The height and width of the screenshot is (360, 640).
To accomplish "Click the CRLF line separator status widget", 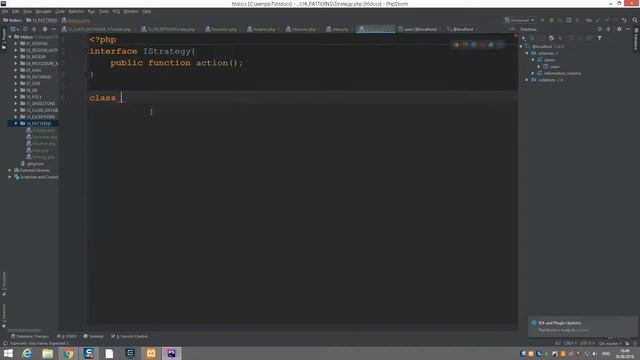I will pyautogui.click(x=569, y=343).
